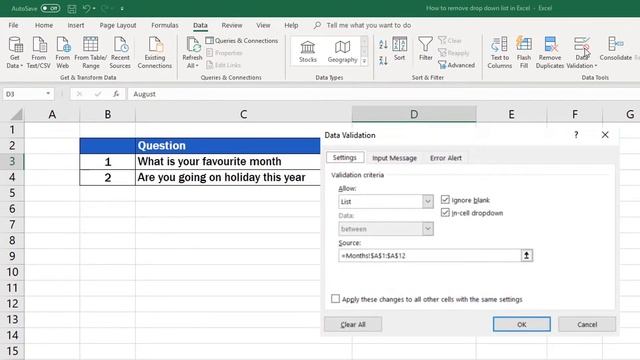The height and width of the screenshot is (360, 640).
Task: Open Recent Sources
Action: point(120,52)
